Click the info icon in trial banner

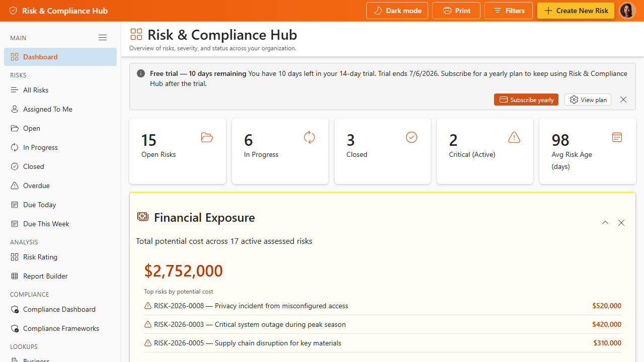(x=141, y=73)
